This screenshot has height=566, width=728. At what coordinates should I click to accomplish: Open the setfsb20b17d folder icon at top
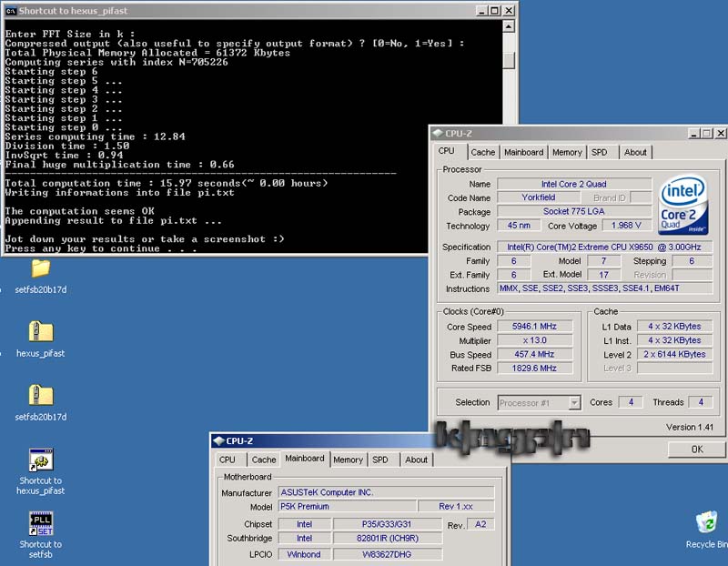(40, 268)
